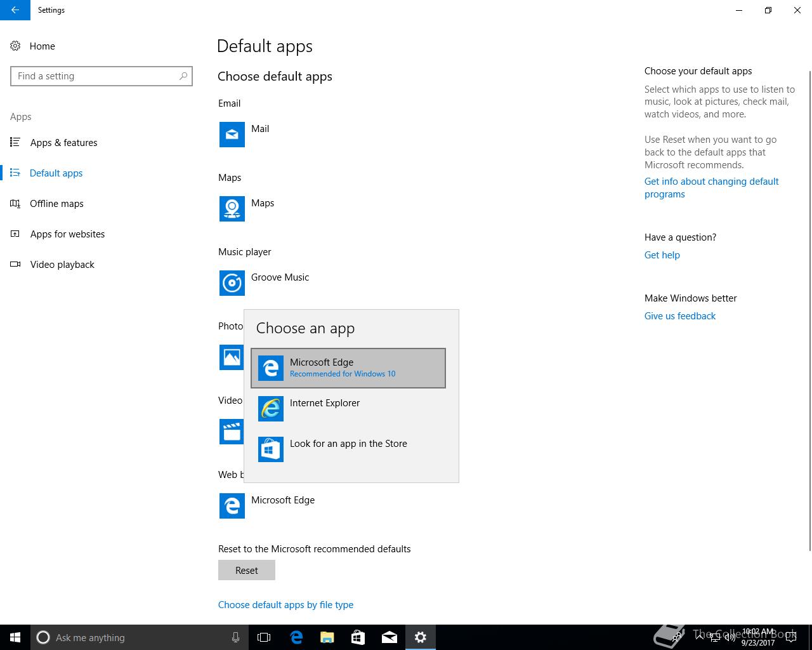Click the Microsoft Edge web browser default icon
Screen dimensions: 812x650
[x=232, y=506]
